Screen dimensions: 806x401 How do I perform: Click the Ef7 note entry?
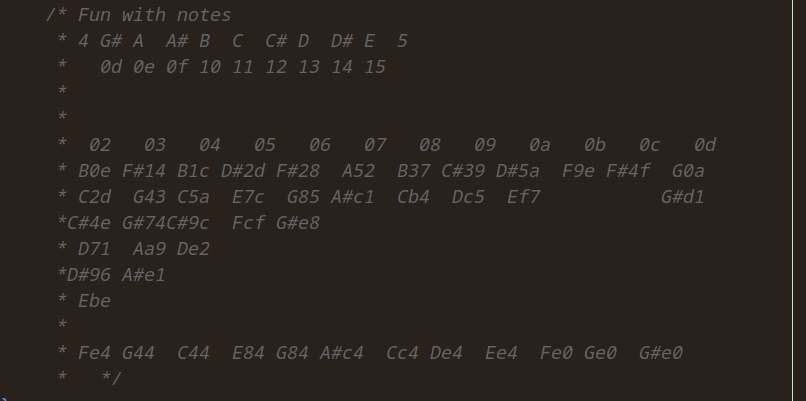523,197
